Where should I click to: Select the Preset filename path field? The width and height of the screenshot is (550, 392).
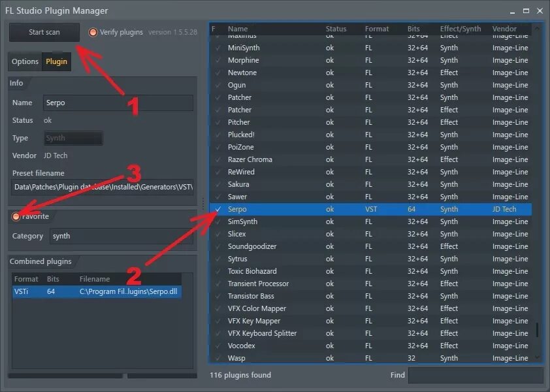tap(102, 187)
